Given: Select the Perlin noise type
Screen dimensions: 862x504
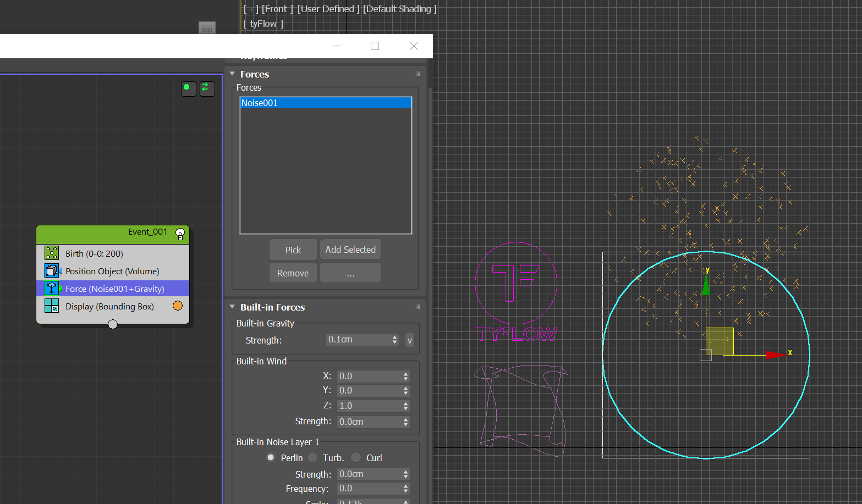Looking at the screenshot, I should [x=271, y=458].
